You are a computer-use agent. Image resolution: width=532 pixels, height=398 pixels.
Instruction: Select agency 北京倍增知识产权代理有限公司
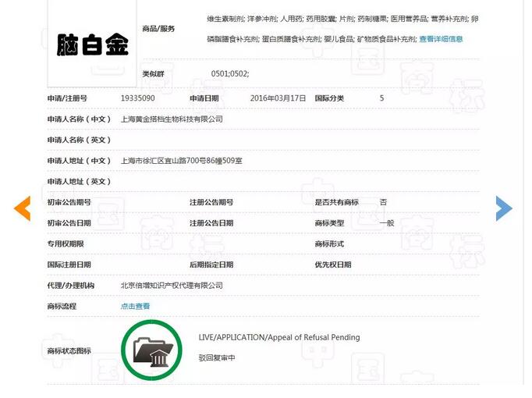coord(172,286)
